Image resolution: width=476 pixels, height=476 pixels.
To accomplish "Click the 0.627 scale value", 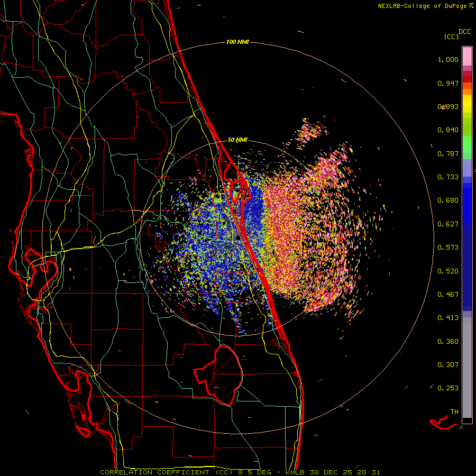I will (x=448, y=224).
